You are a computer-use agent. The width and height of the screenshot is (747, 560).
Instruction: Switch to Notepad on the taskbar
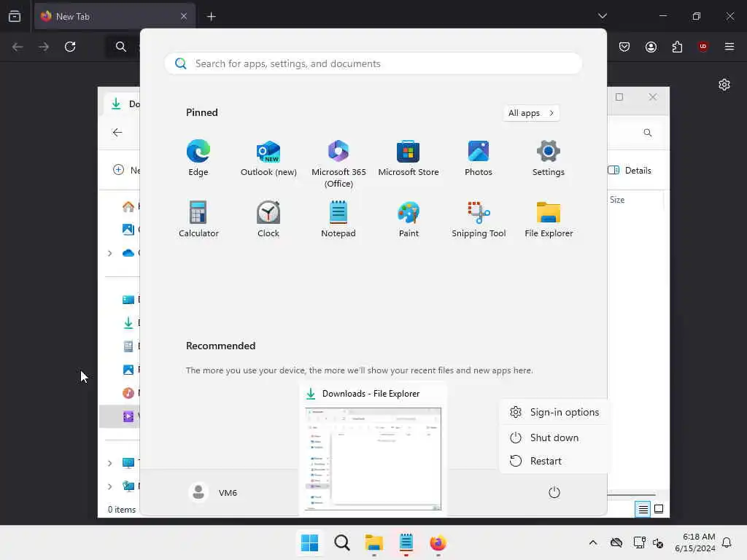tap(406, 542)
